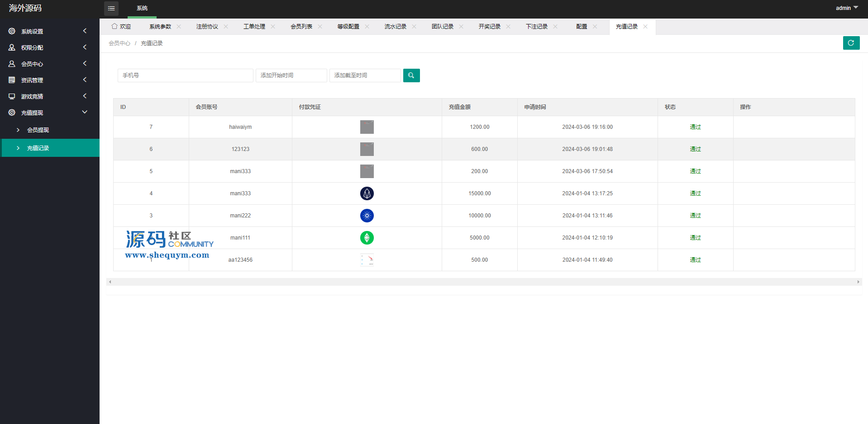Switch to the 流水记录 tab
868x424 pixels.
[396, 27]
